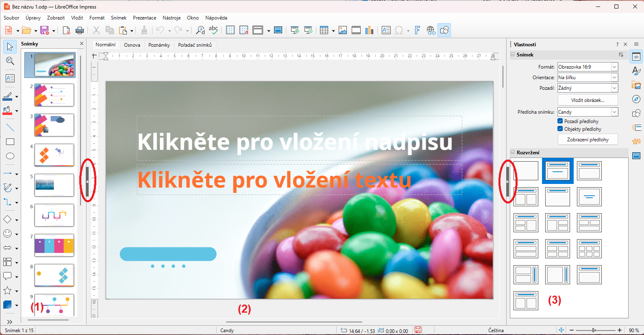The image size is (644, 335).
Task: Switch to the Osnova view tab
Action: (x=132, y=45)
